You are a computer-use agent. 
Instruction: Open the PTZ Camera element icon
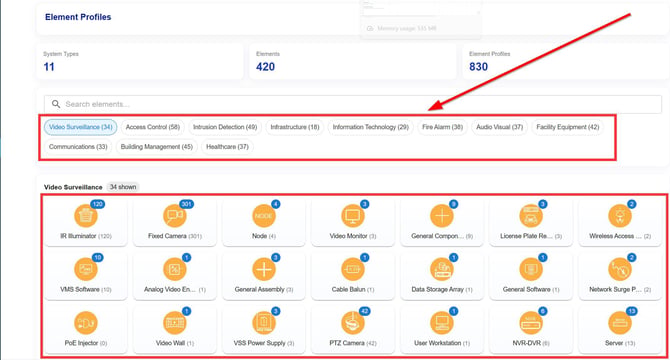(353, 323)
